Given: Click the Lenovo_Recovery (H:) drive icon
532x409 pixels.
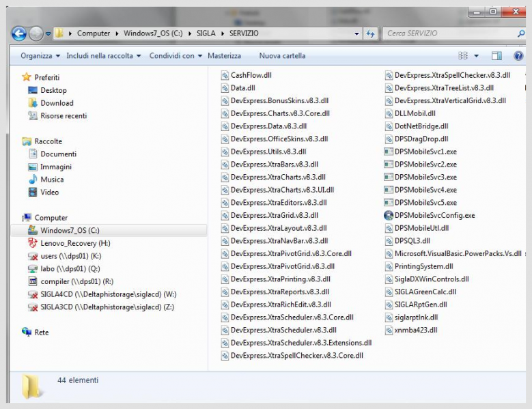Looking at the screenshot, I should [x=33, y=243].
